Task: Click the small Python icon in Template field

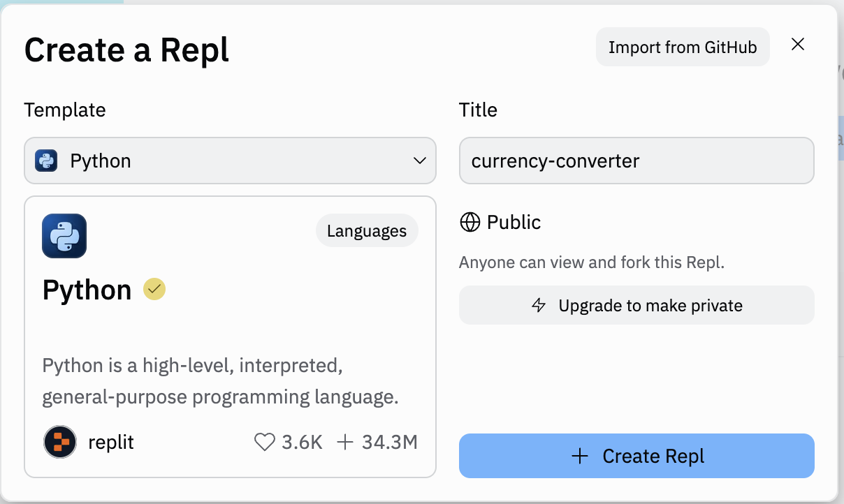Action: click(x=46, y=161)
